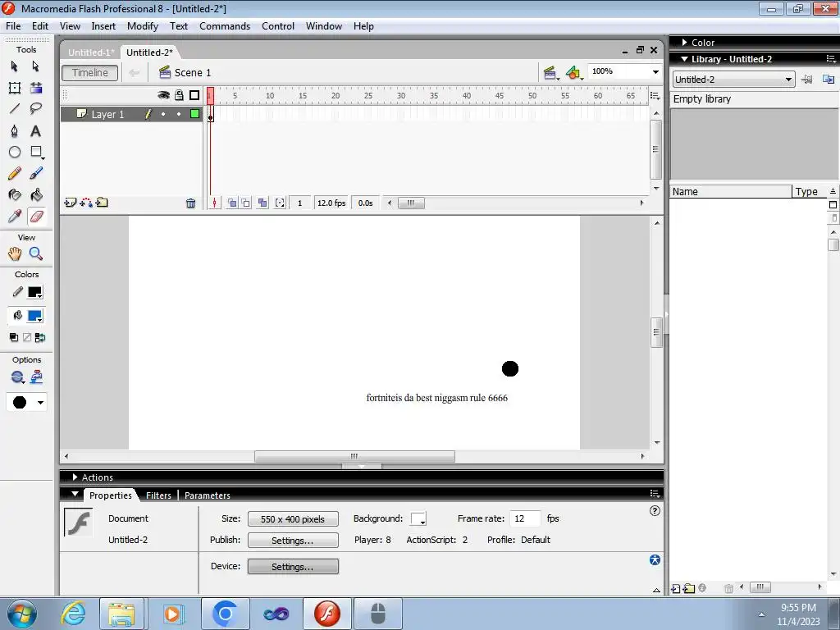This screenshot has width=840, height=630.
Task: Select the Subselection tool
Action: pos(36,66)
